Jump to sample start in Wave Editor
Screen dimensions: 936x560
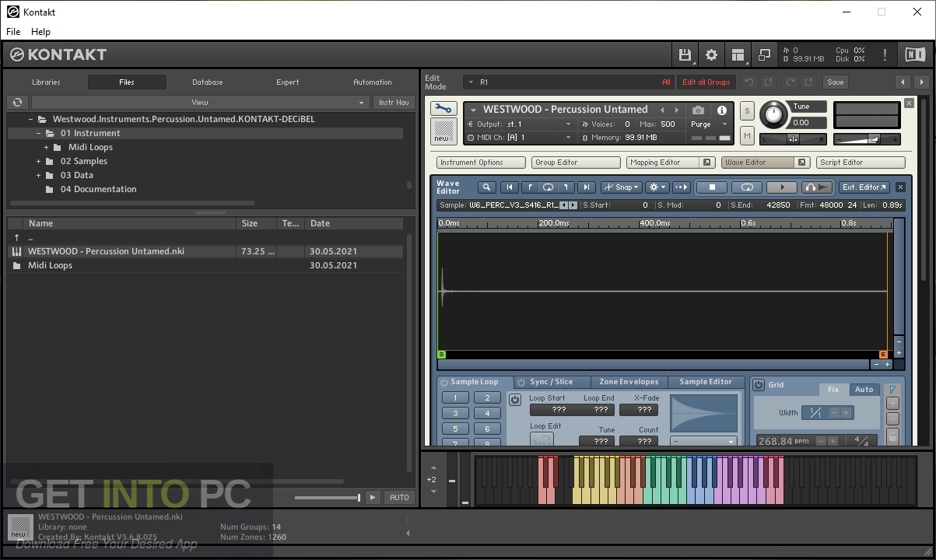coord(510,187)
